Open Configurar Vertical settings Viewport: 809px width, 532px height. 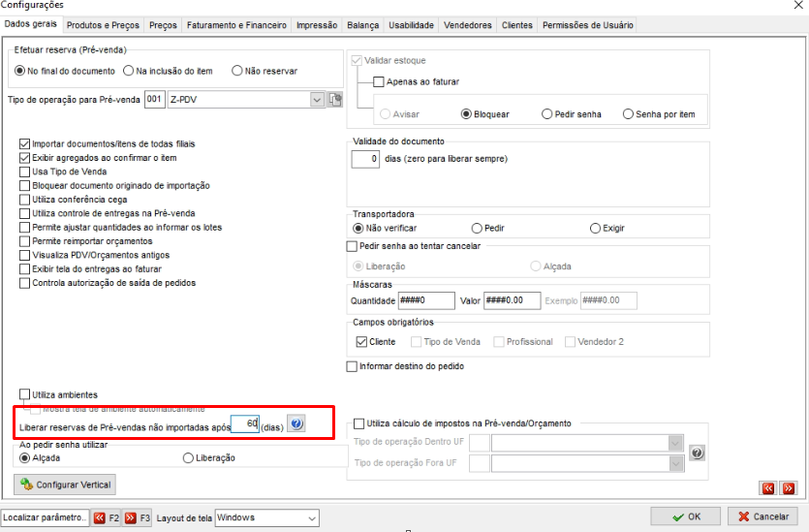click(65, 485)
